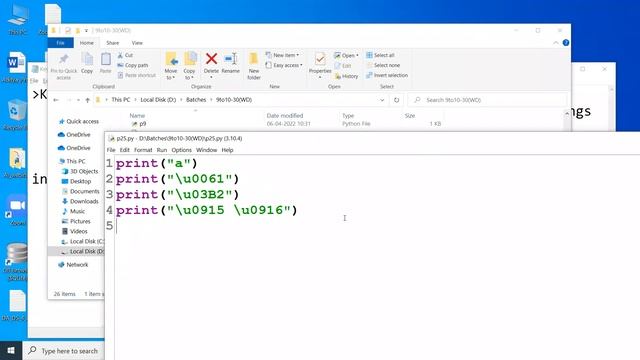Collapse the Explorer ribbon chevron
The width and height of the screenshot is (640, 360).
click(556, 43)
